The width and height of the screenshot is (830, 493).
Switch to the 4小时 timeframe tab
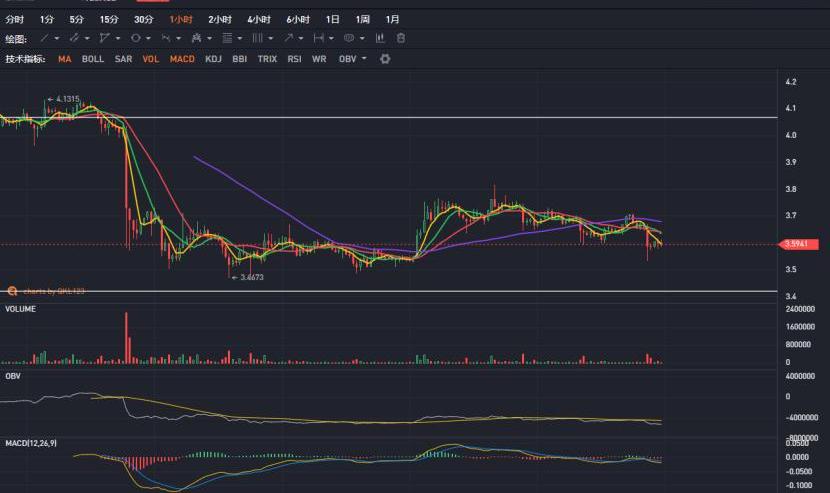[257, 19]
